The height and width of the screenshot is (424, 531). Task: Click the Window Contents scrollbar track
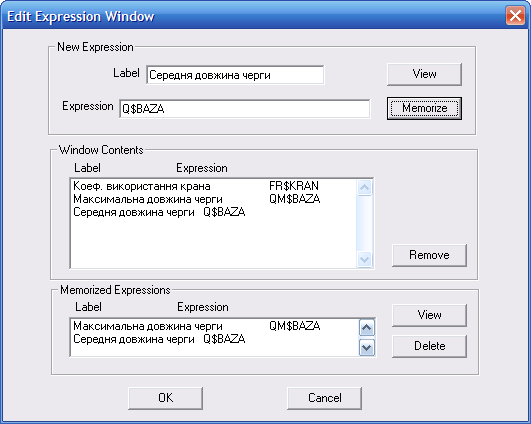tap(364, 224)
